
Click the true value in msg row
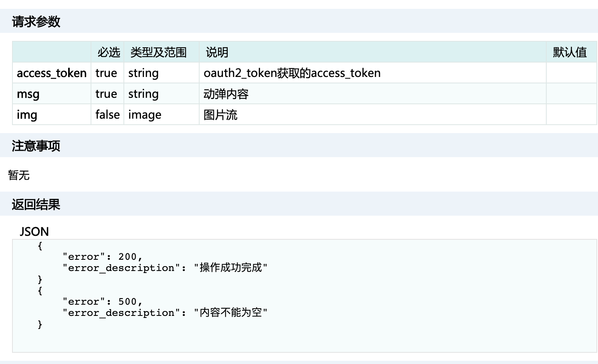pos(106,94)
